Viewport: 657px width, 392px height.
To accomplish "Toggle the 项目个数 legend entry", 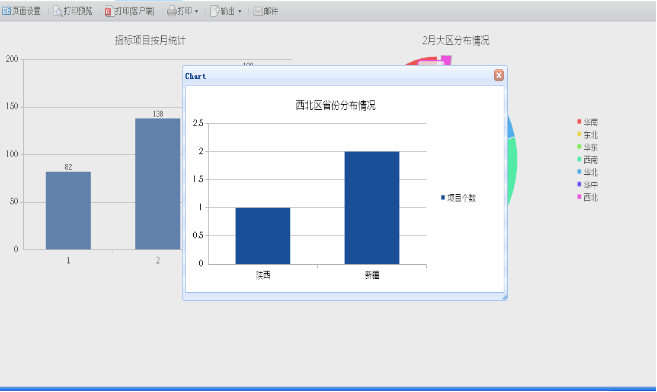I will pos(458,198).
